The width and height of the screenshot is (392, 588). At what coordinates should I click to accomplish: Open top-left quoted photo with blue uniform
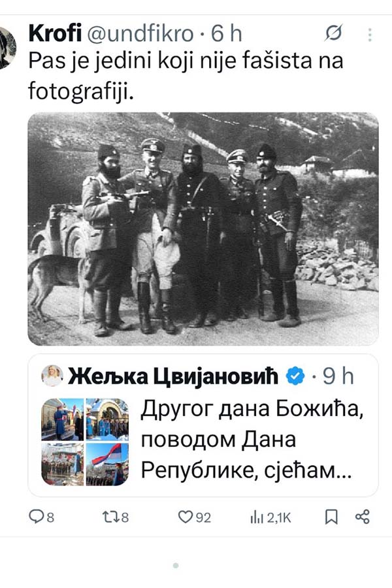pyautogui.click(x=62, y=419)
